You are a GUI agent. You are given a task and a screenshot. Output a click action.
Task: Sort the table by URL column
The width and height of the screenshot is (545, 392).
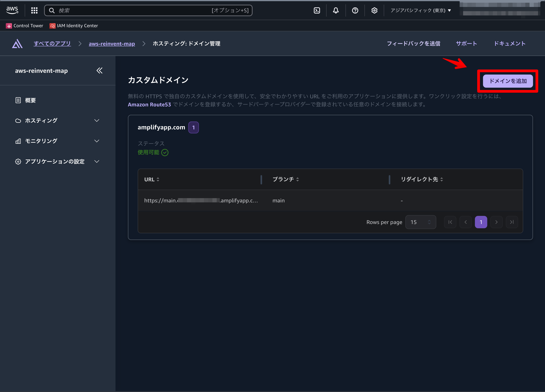(x=152, y=180)
